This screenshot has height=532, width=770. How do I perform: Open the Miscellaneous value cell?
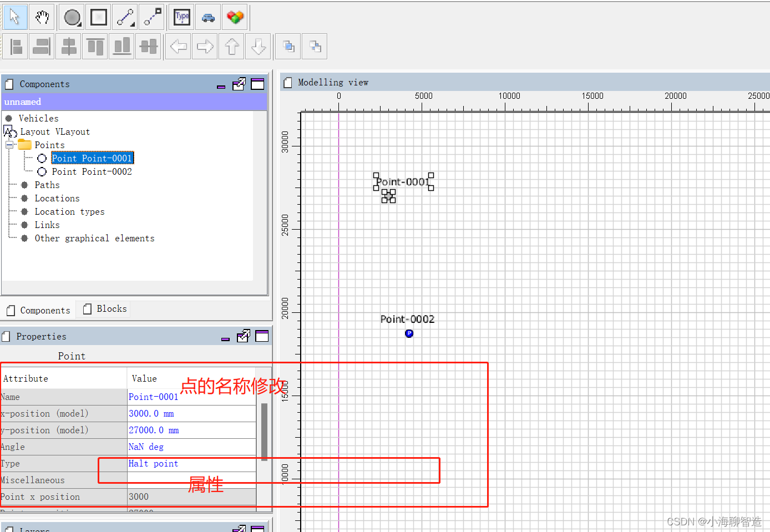click(191, 480)
